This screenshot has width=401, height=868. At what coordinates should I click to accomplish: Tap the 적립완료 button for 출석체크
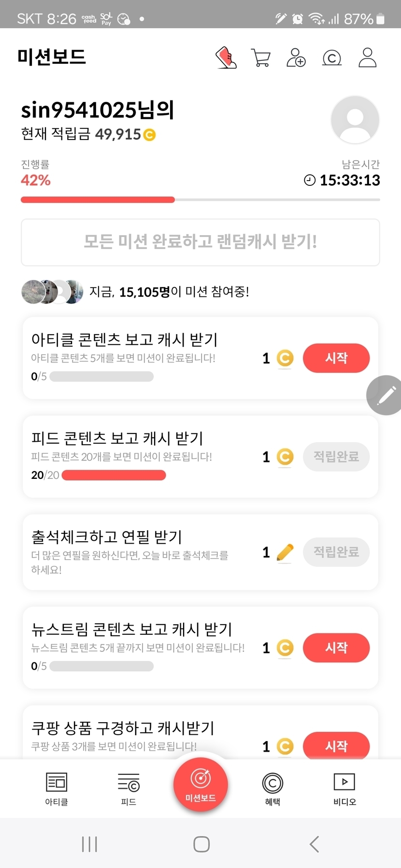tap(336, 552)
